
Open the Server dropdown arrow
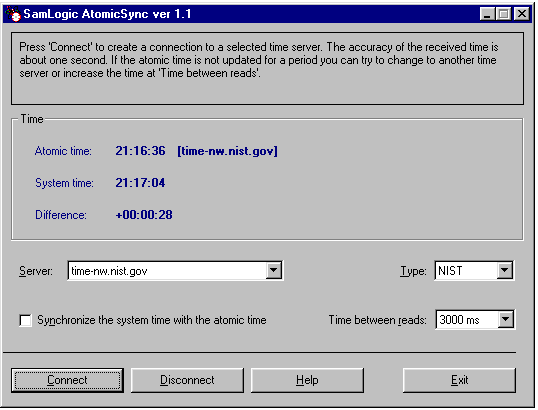273,270
